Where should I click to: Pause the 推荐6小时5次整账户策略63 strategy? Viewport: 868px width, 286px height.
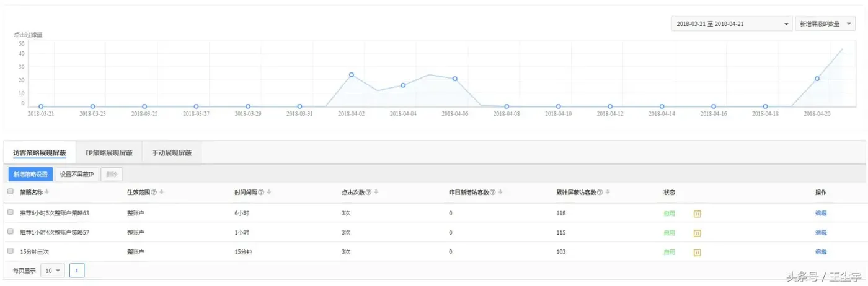coord(697,214)
